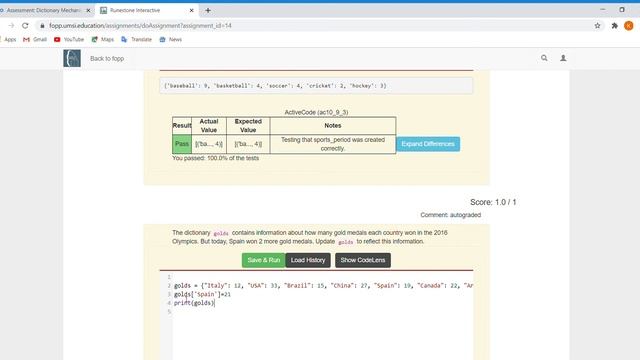The height and width of the screenshot is (360, 640).
Task: Click the Actual Value cell [('ba..., 4)]
Action: pos(209,144)
